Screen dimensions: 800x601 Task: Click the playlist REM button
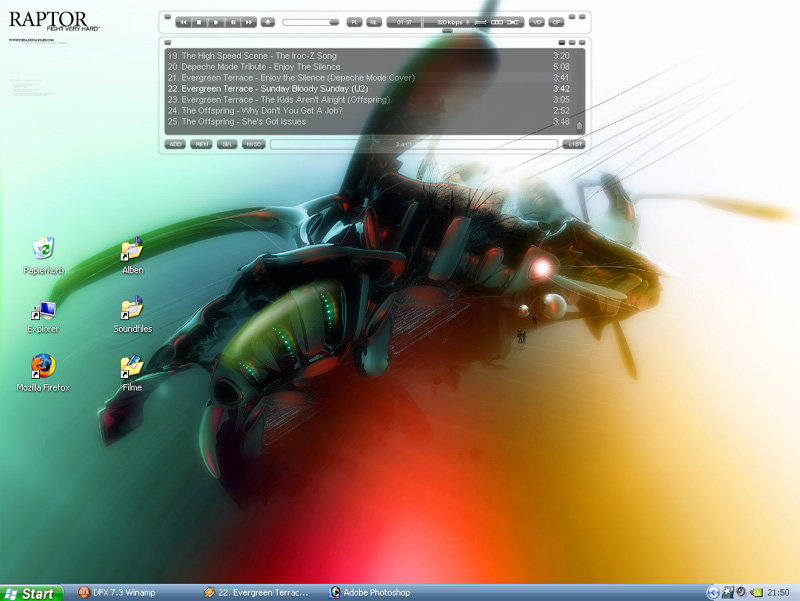[x=202, y=144]
